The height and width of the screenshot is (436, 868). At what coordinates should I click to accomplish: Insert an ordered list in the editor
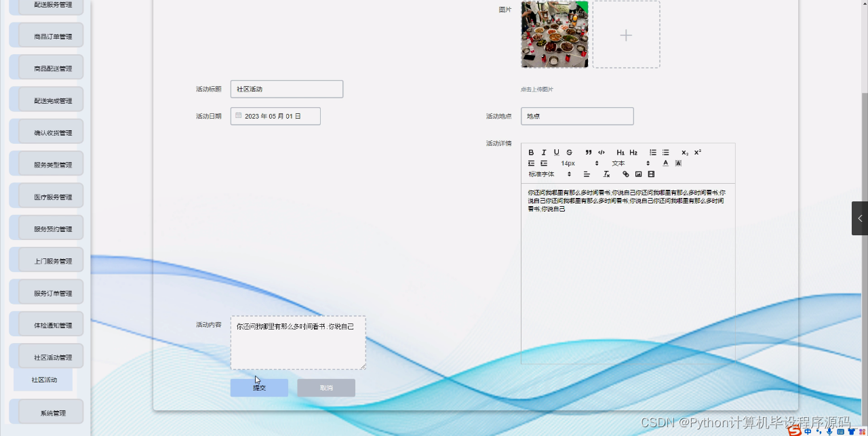coord(652,152)
